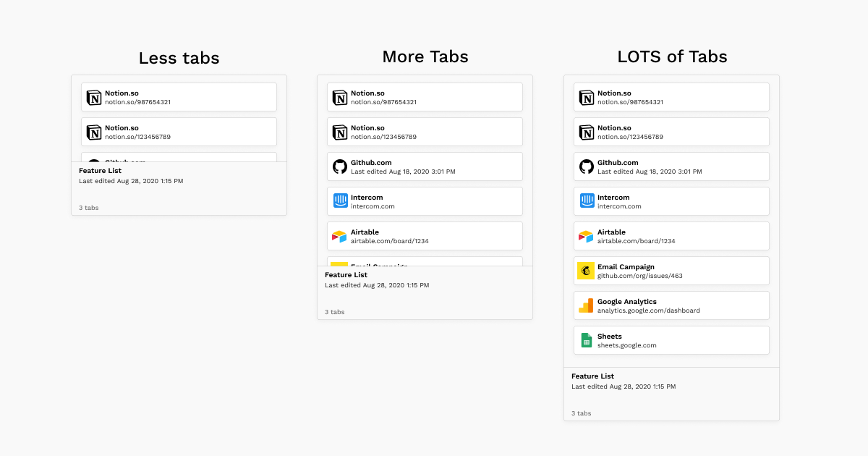Screen dimensions: 868x456
Task: Click the GitHub icon in LOTS of Tabs
Action: [587, 166]
